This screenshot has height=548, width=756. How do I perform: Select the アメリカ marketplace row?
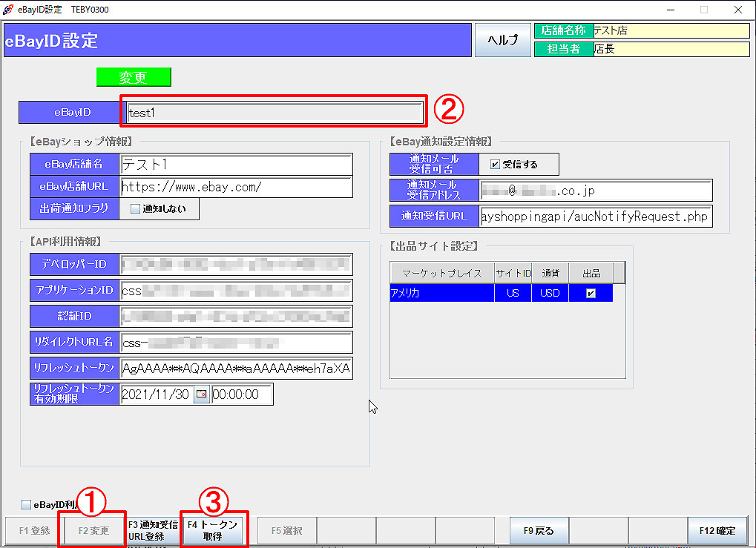tap(441, 294)
